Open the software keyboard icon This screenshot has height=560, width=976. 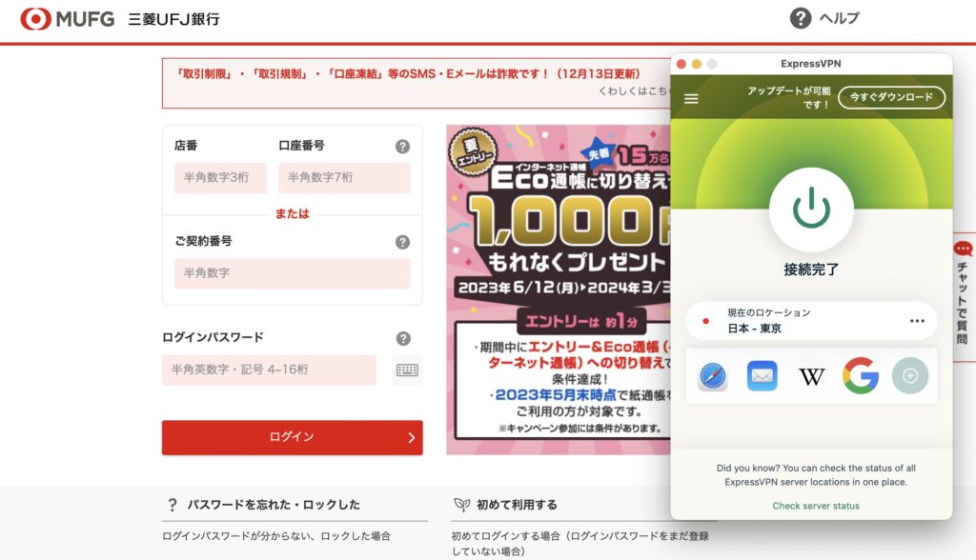(x=407, y=370)
